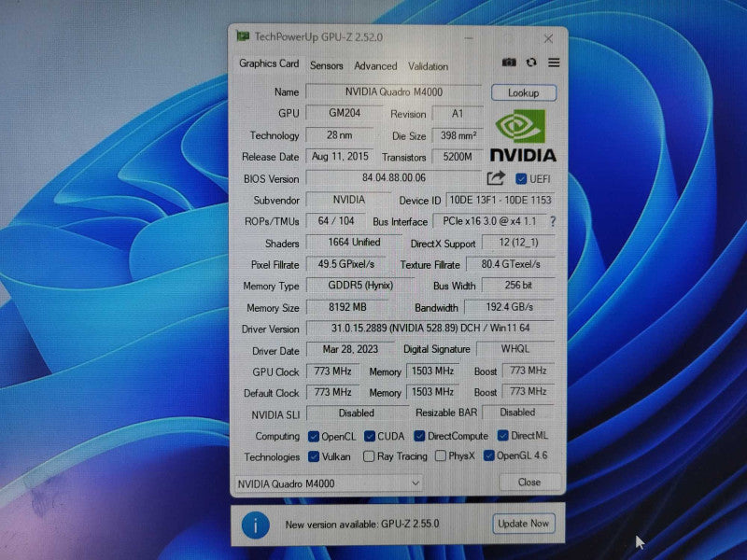The image size is (747, 560).
Task: Toggle the OpenCL checkbox
Action: (x=314, y=436)
